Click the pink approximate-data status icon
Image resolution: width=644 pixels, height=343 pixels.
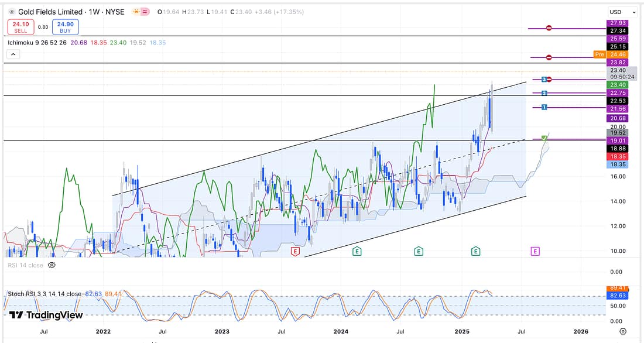(x=145, y=12)
